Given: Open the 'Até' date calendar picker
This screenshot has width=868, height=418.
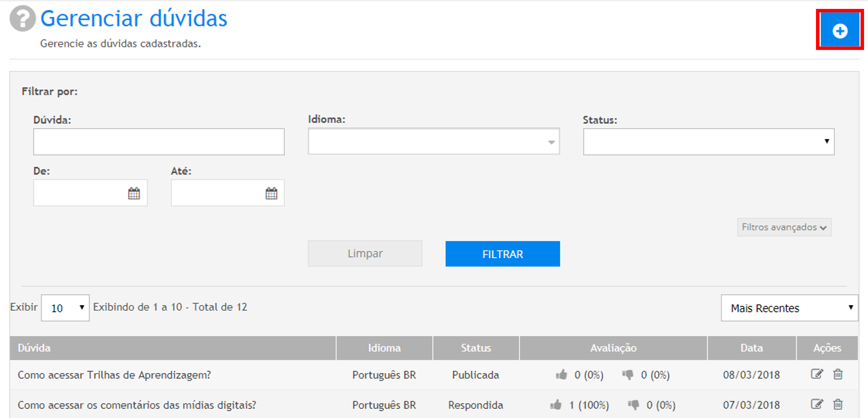Looking at the screenshot, I should pyautogui.click(x=271, y=193).
